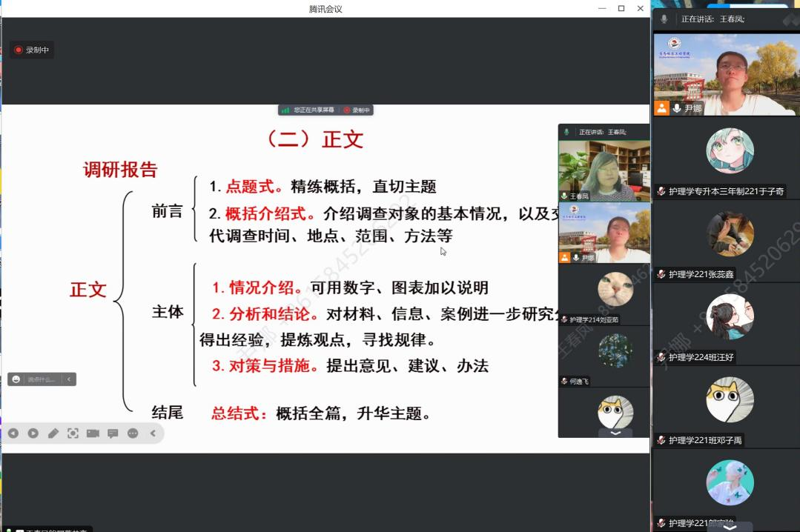
Task: Open the emoji reaction picker
Action: (16, 379)
